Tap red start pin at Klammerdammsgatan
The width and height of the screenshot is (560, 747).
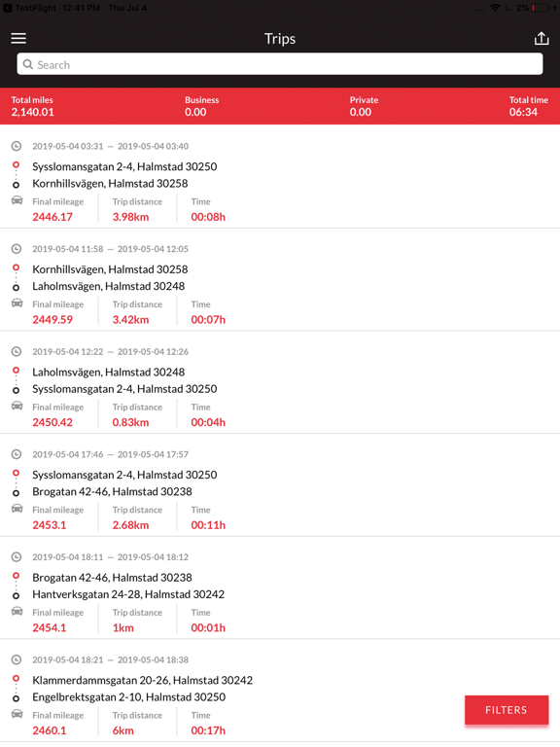click(x=16, y=680)
